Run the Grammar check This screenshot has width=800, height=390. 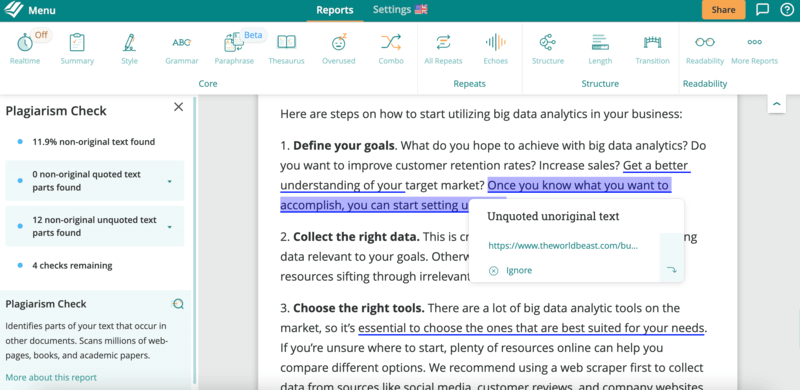pyautogui.click(x=182, y=49)
